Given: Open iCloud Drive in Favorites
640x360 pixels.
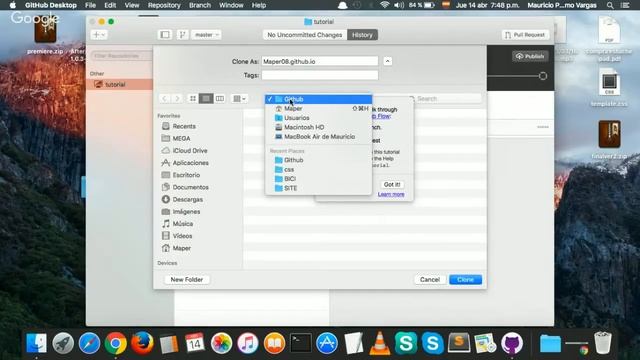Looking at the screenshot, I should (190, 151).
